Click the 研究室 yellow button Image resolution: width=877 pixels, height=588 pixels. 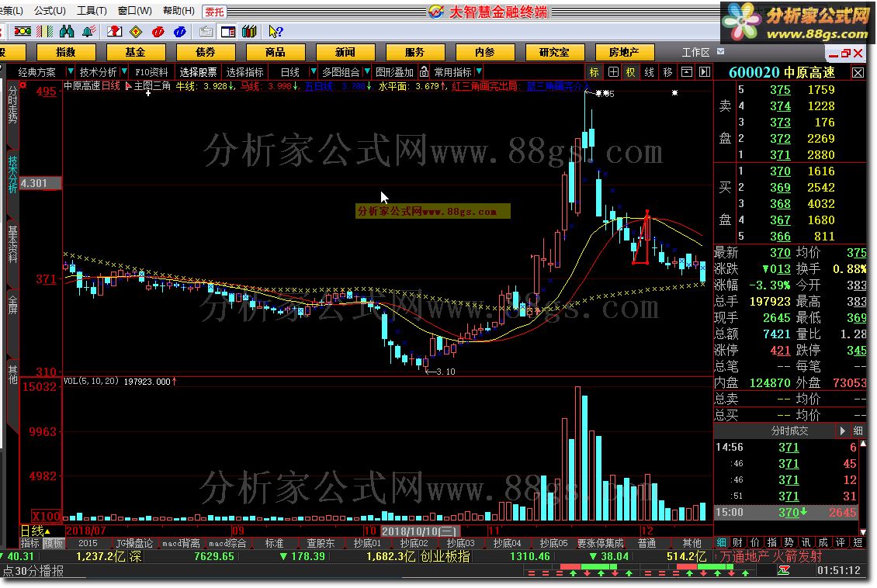[x=555, y=52]
